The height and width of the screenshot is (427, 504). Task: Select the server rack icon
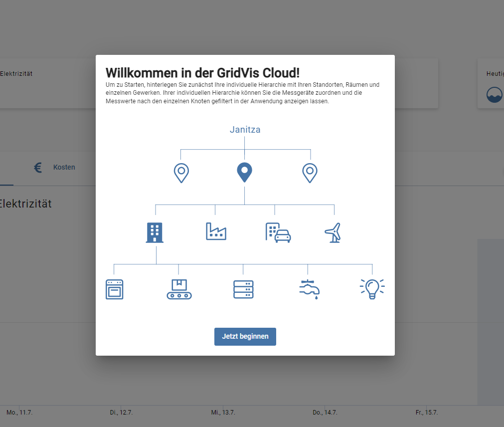(x=243, y=289)
